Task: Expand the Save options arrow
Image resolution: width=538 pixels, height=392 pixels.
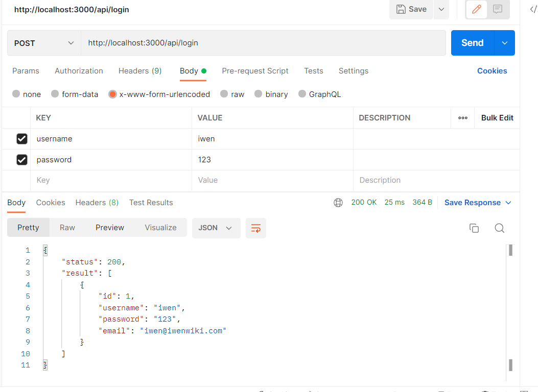Action: pos(441,9)
